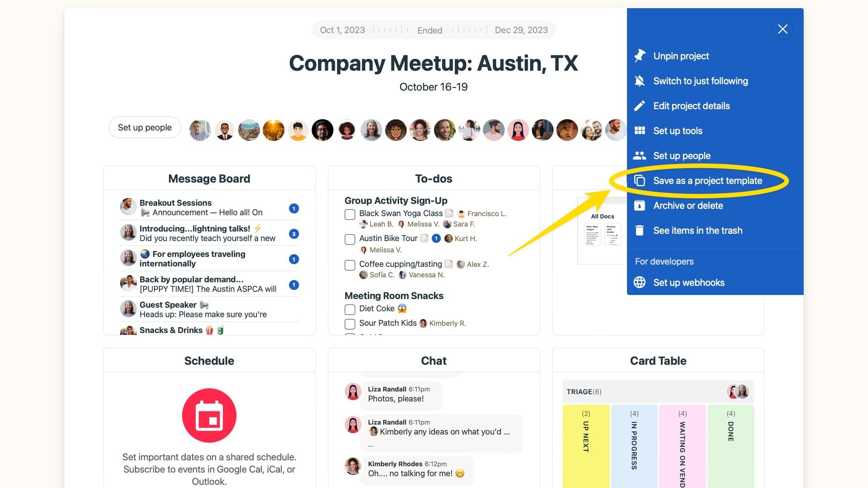Select Switch to just following
The image size is (868, 488).
[700, 81]
